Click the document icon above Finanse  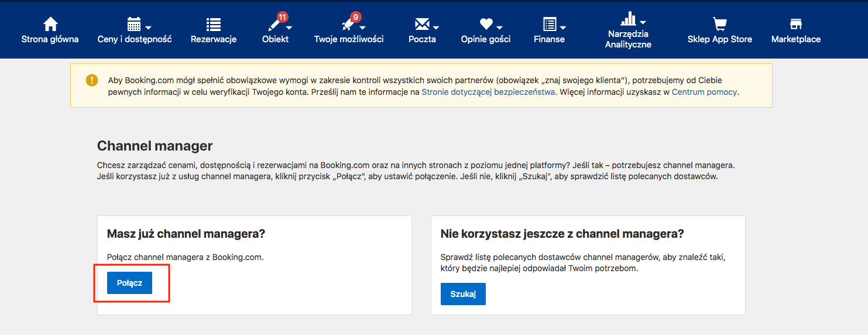(550, 24)
